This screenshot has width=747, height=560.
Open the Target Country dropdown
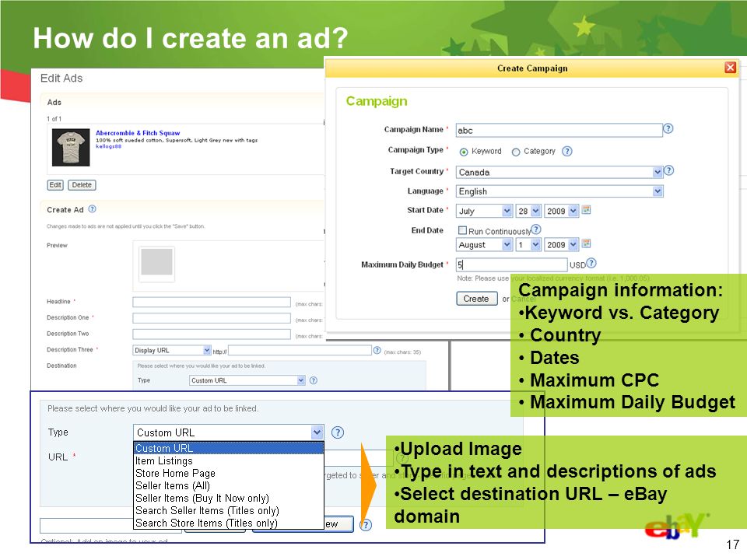pyautogui.click(x=559, y=173)
